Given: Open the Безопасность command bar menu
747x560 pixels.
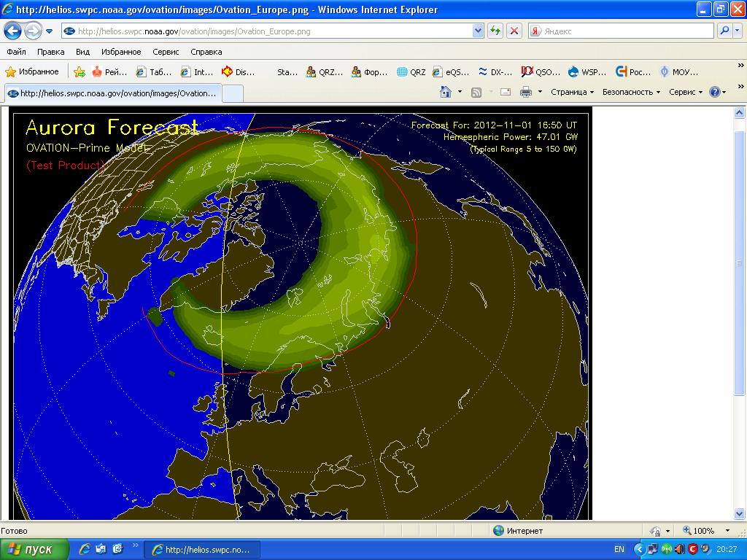Looking at the screenshot, I should tap(631, 92).
